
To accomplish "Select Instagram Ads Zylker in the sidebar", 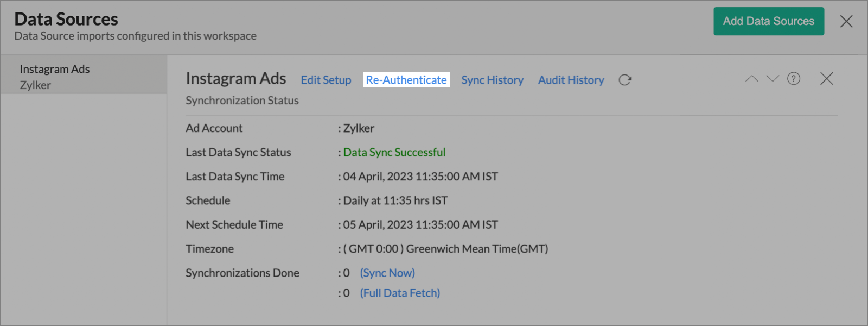I will click(x=54, y=77).
